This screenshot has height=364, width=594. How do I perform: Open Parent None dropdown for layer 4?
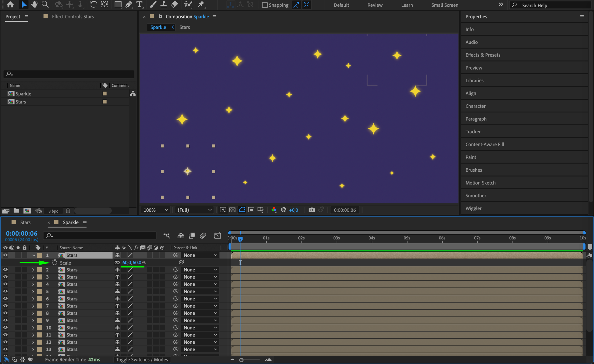(x=200, y=284)
